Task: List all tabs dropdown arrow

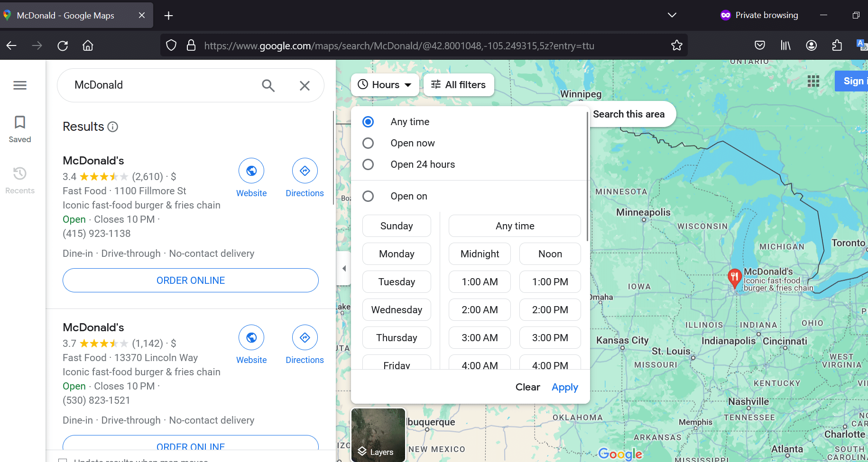Action: click(672, 15)
